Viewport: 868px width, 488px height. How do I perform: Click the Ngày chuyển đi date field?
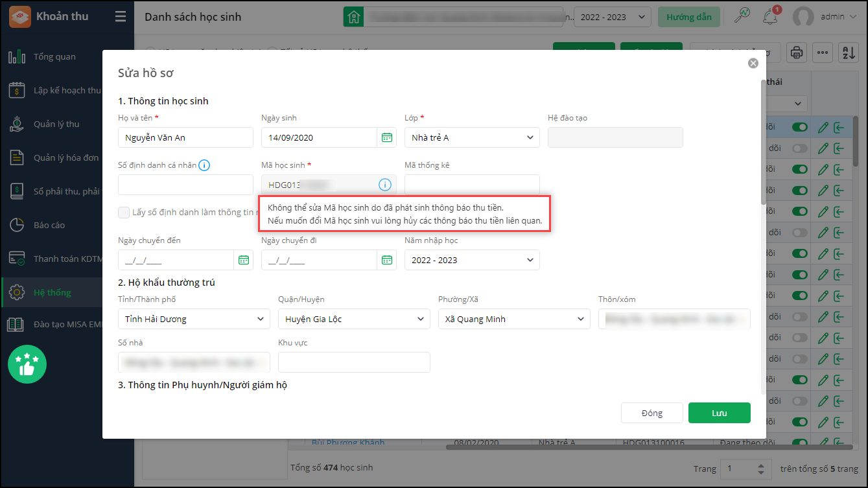(x=319, y=260)
